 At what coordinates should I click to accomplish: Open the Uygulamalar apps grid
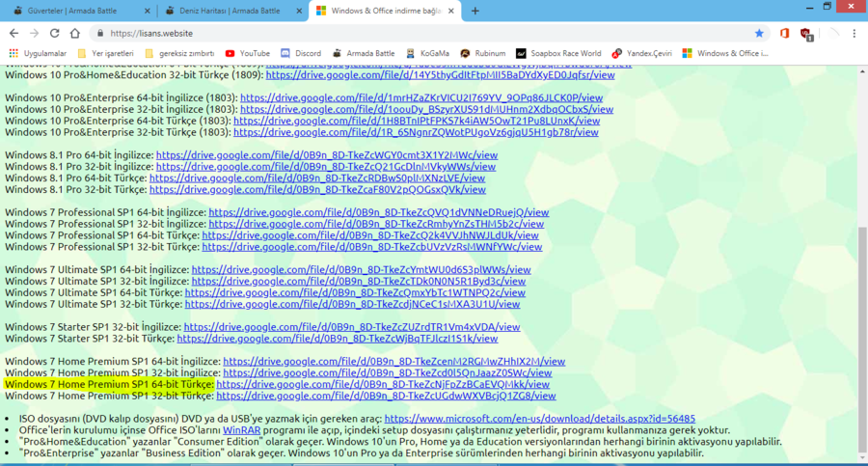[38, 53]
